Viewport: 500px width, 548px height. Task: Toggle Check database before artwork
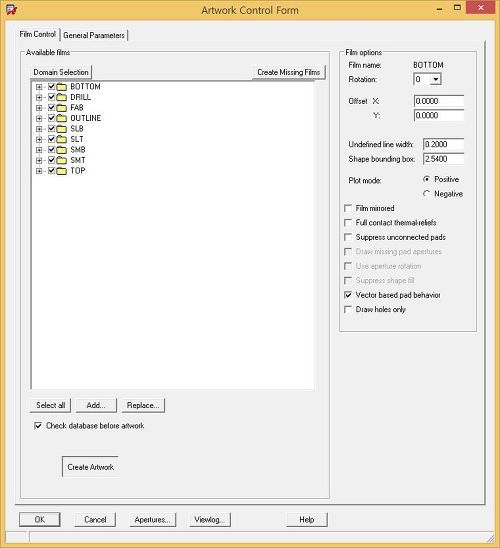(38, 426)
